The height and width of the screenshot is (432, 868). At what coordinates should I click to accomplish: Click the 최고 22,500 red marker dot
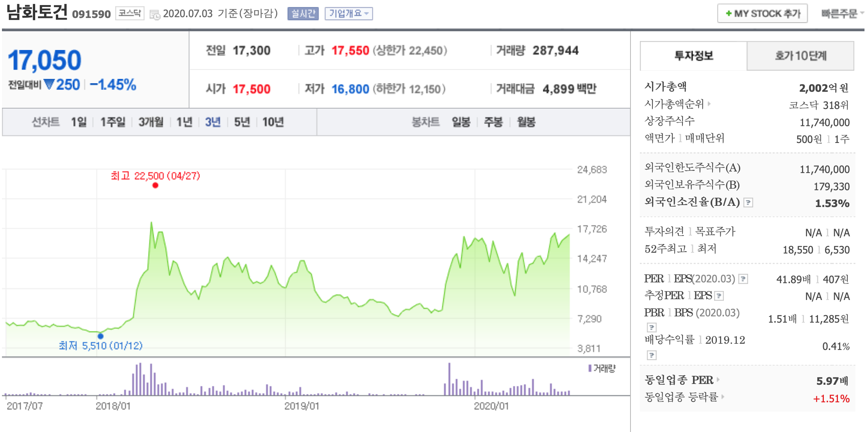155,186
